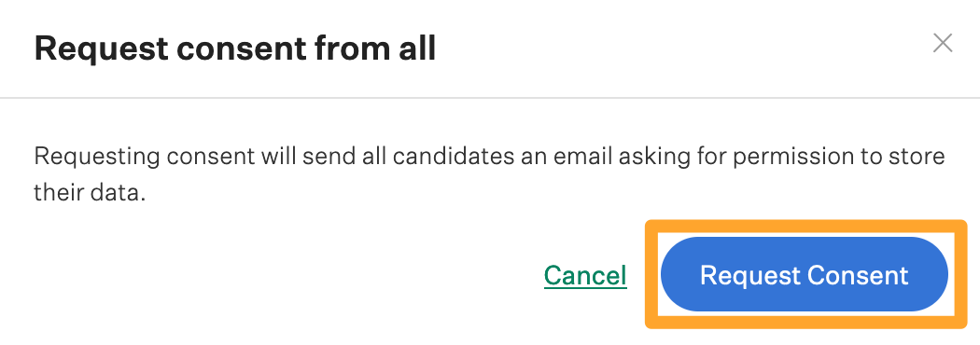Select the 'Request consent from all' heading
980x345 pixels.
point(235,48)
